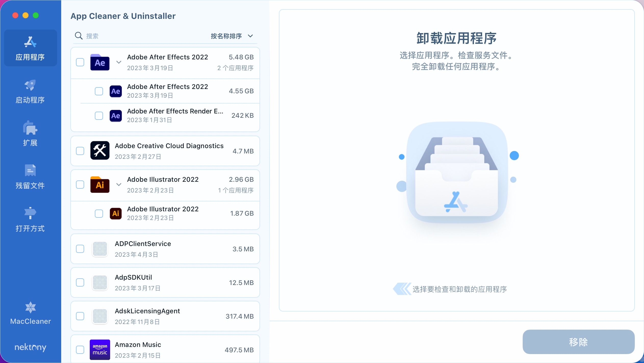Select the AdskLicensingAgent name text
Screen dimensions: 644x363
(147, 311)
